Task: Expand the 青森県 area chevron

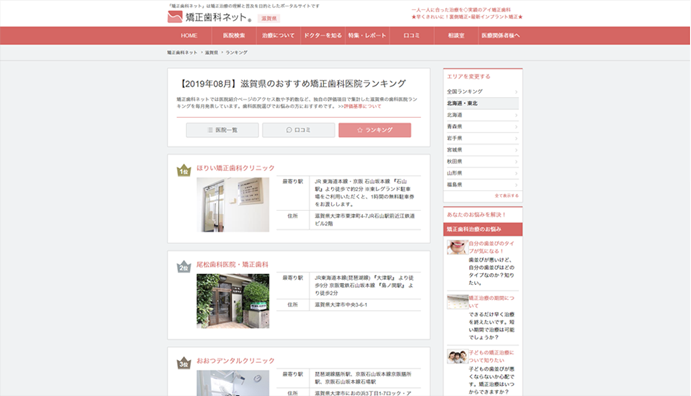Action: 516,126
